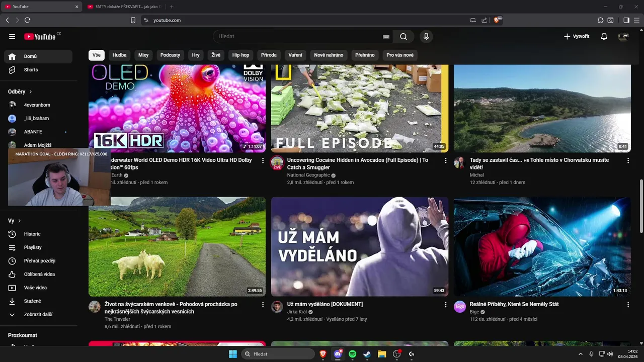
Task: Open options menu for Cocaine Avocados video
Action: click(x=445, y=160)
